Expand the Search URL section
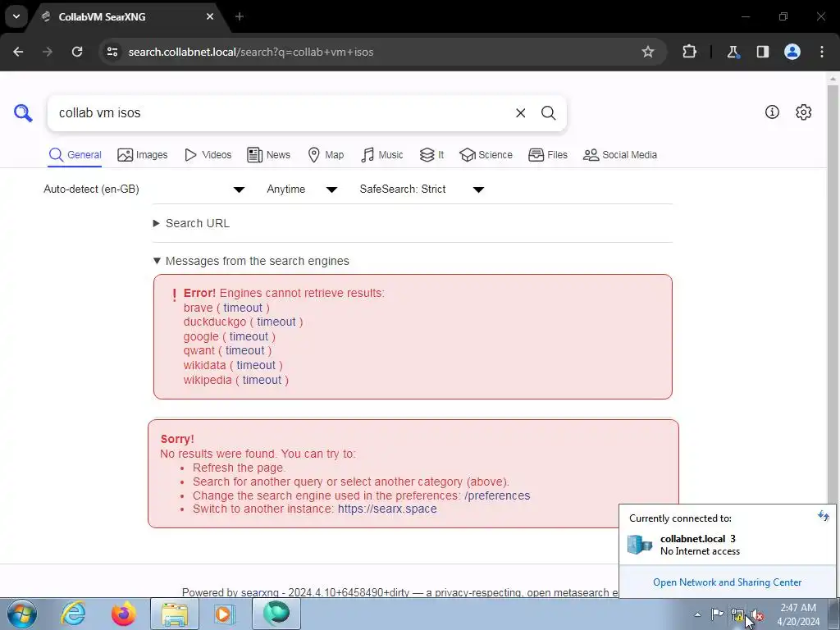Viewport: 840px width, 630px height. [x=191, y=223]
